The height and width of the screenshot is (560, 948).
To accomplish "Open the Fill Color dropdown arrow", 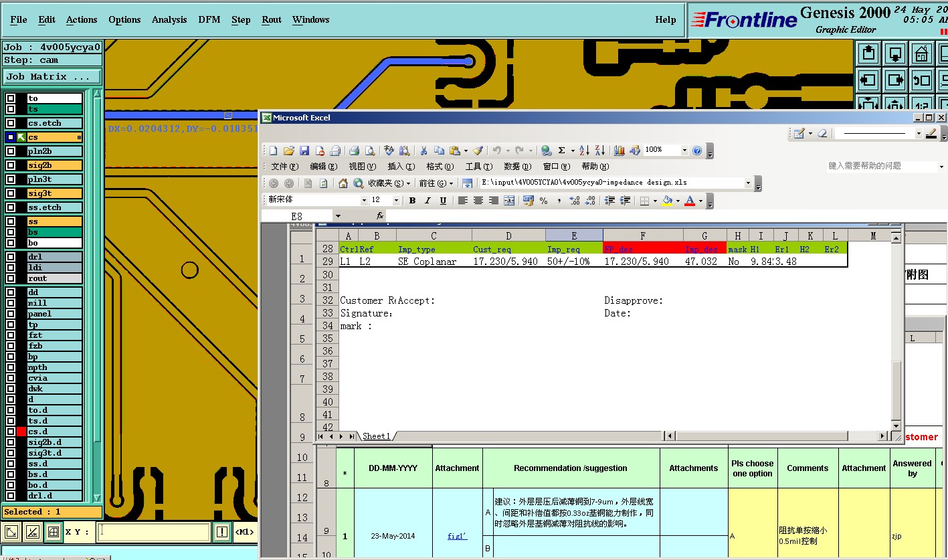I will click(678, 201).
